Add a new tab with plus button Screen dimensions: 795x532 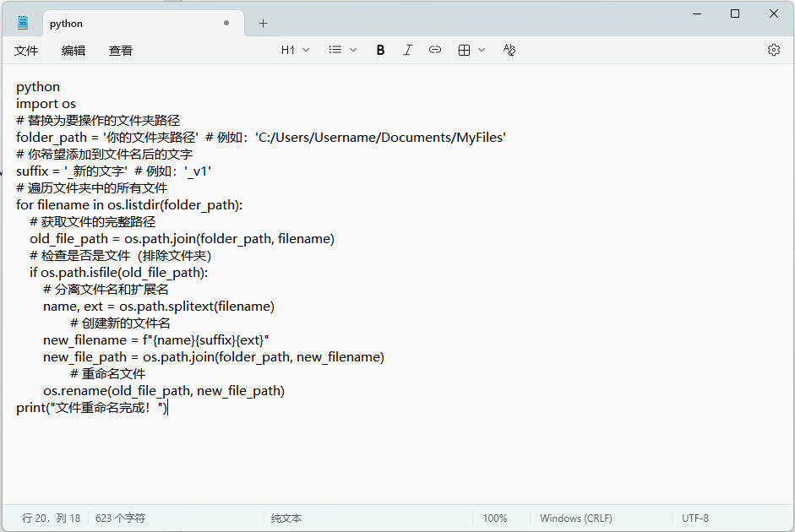(263, 24)
